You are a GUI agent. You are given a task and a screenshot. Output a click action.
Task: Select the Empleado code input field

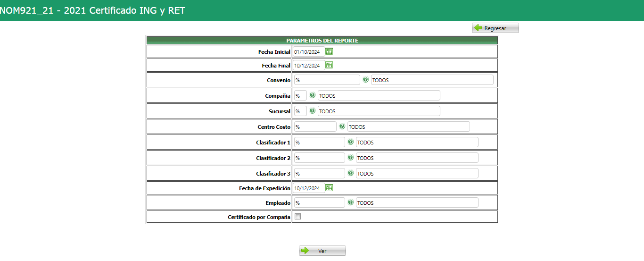pos(319,202)
